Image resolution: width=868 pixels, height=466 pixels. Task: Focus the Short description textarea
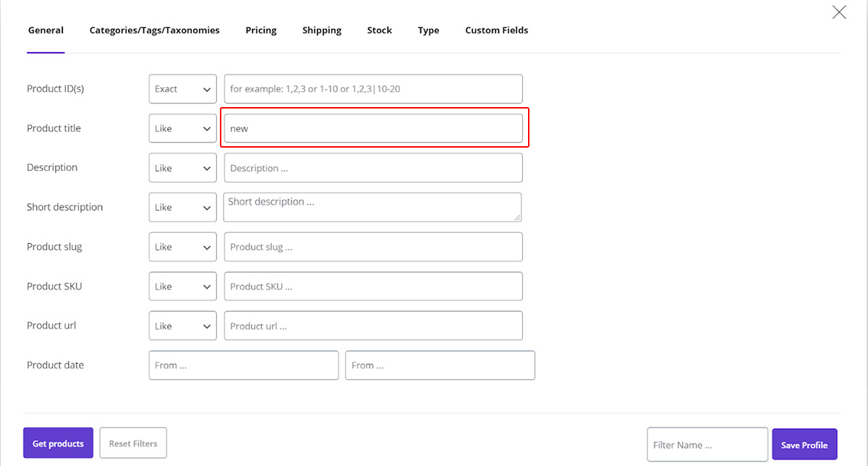tap(372, 207)
